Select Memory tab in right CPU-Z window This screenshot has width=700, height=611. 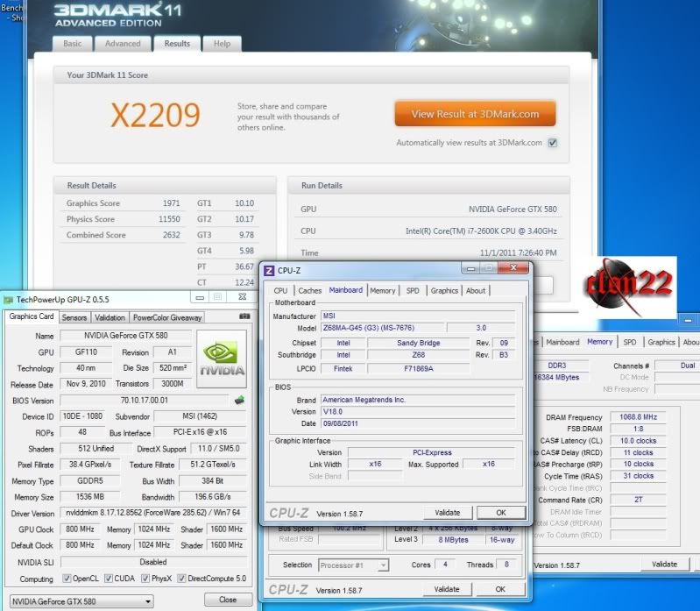pos(599,342)
